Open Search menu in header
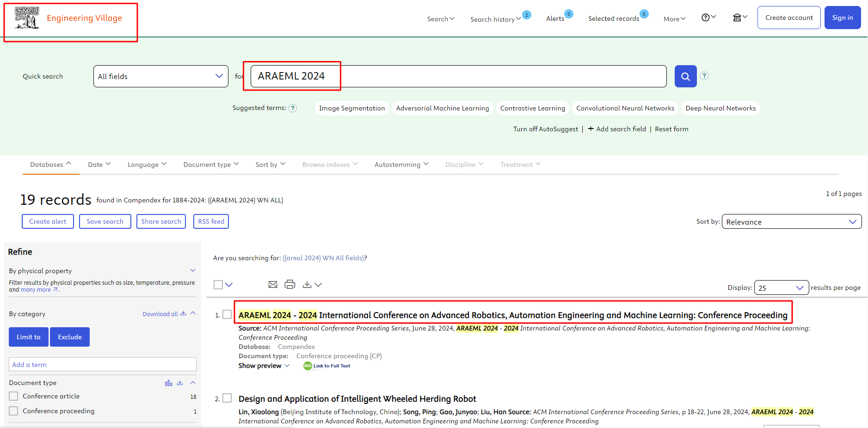 pos(441,19)
